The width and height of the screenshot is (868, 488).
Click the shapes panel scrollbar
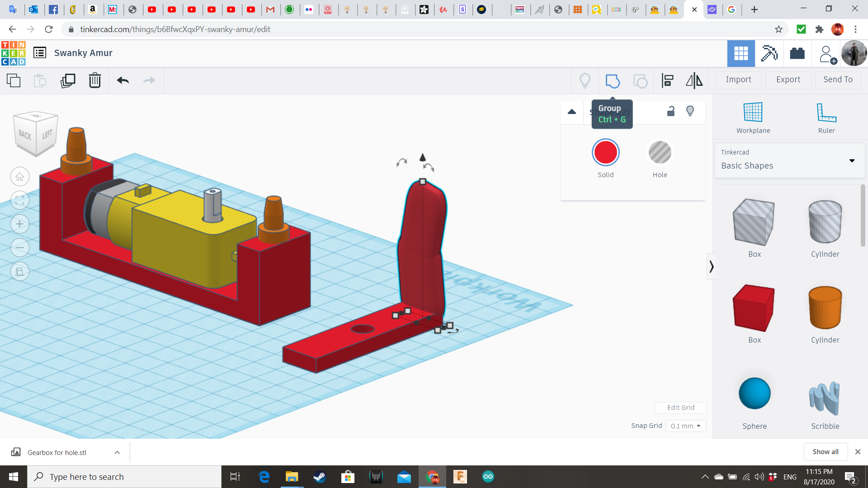(863, 216)
